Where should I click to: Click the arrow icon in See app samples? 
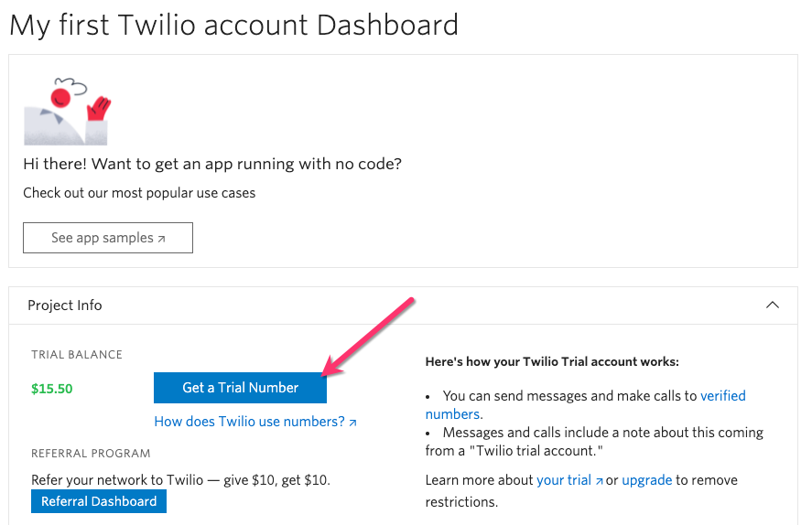(162, 239)
